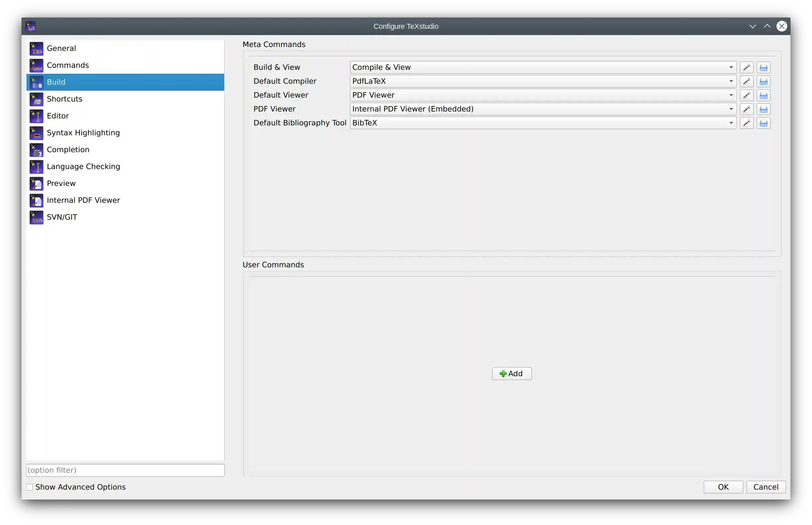Enable Show Advanced Options
The image size is (812, 525).
[30, 487]
